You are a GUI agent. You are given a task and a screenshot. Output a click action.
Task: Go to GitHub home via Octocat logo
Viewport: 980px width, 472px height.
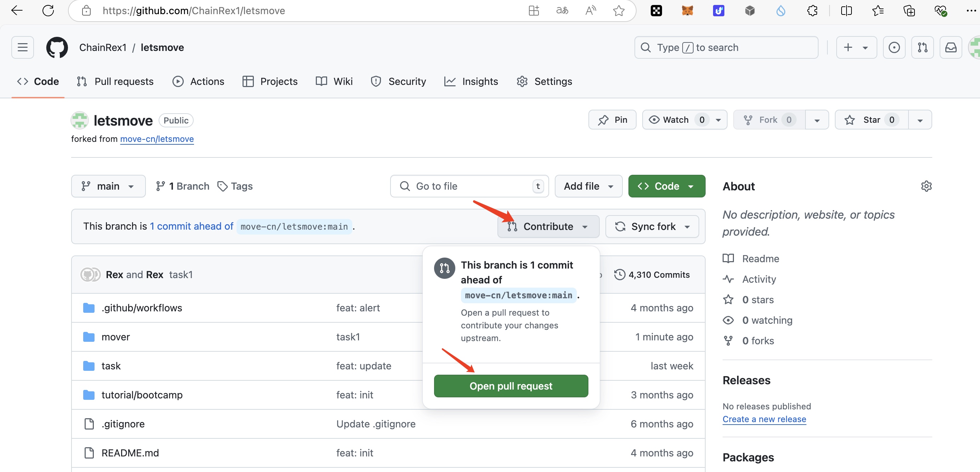coord(57,47)
